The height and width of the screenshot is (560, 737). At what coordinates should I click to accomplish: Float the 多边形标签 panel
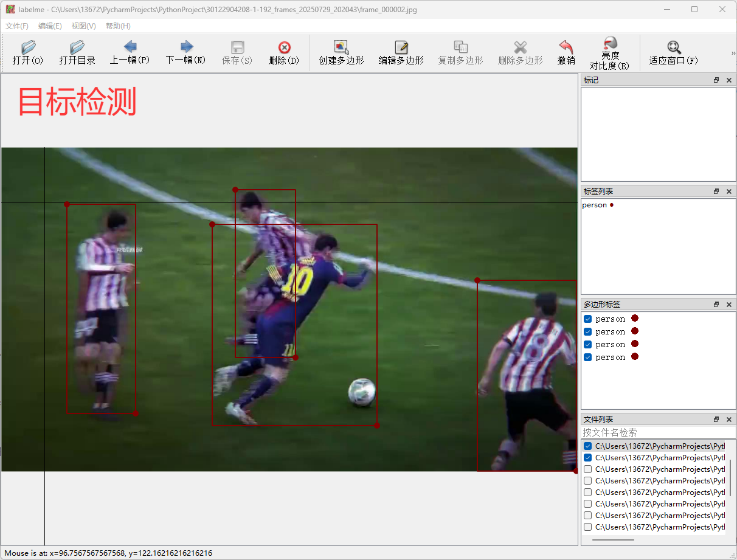click(x=716, y=304)
